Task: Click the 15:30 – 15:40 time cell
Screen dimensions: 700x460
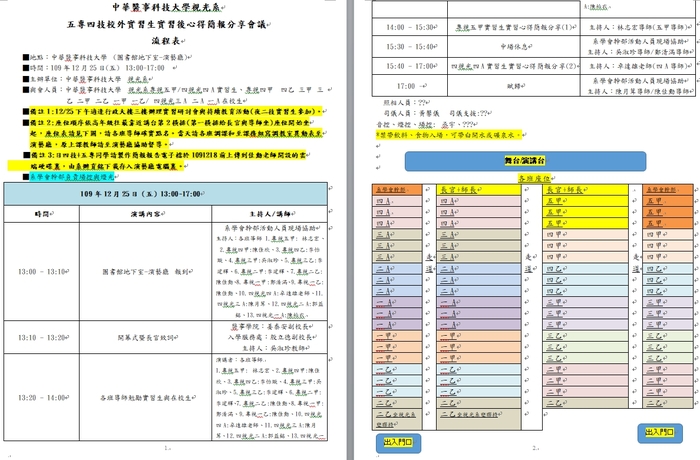Action: click(x=409, y=46)
